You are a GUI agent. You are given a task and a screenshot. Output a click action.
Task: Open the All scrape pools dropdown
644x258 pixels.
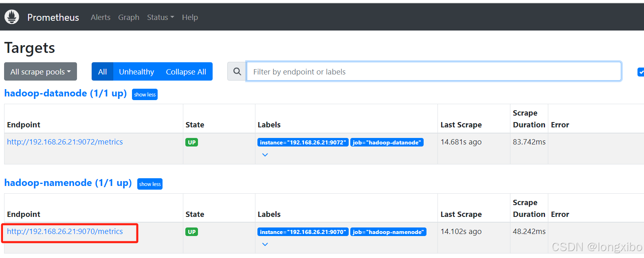tap(40, 72)
